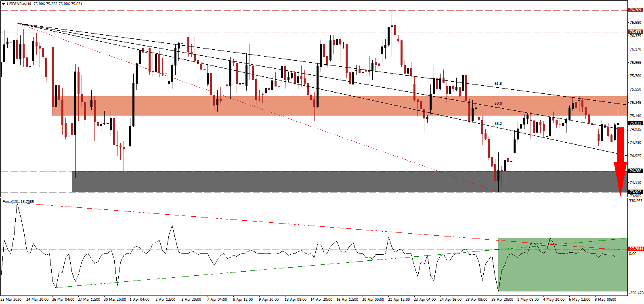Click the current price tag 75.031
The width and height of the screenshot is (644, 304).
pyautogui.click(x=636, y=123)
